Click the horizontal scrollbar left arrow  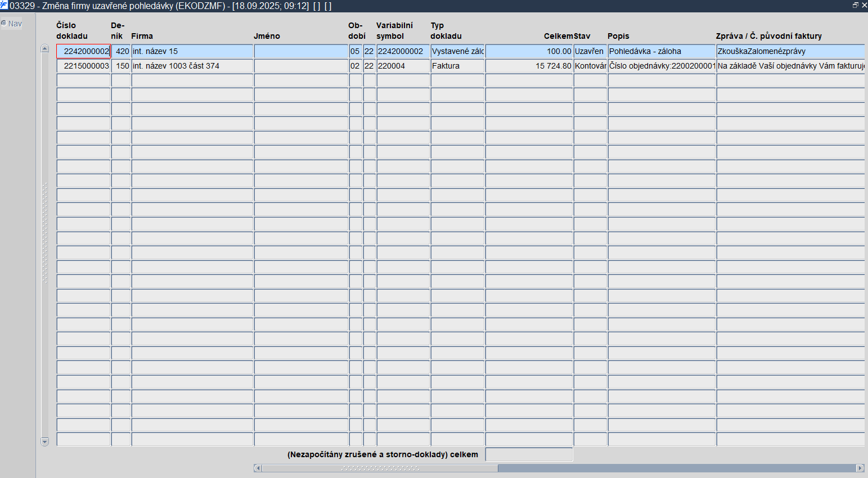(x=258, y=468)
